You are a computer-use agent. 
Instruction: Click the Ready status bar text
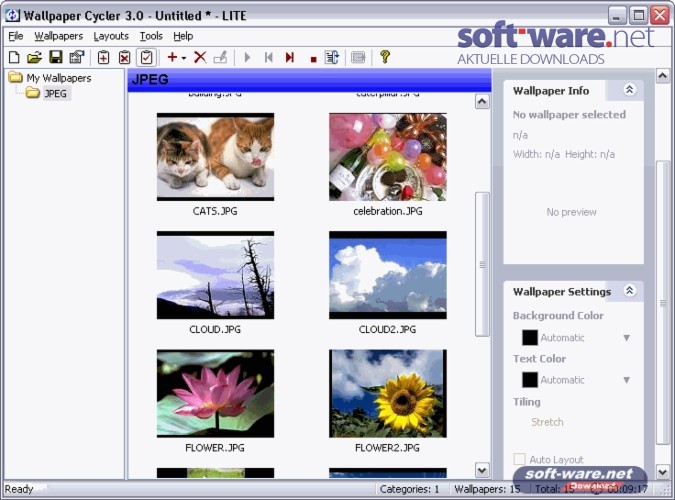[x=19, y=489]
